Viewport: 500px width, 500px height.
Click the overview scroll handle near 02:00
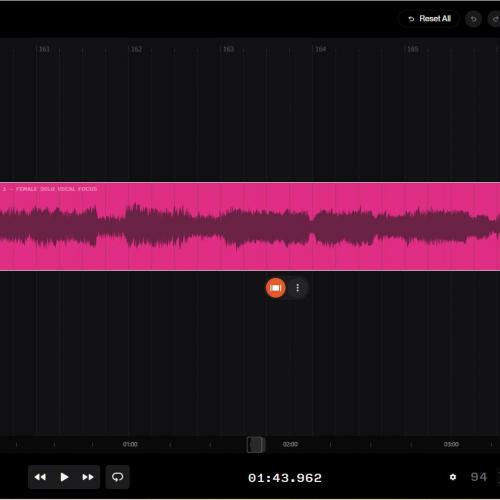tap(256, 445)
